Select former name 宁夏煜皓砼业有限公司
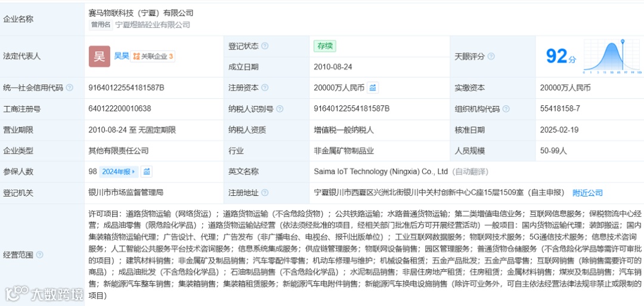 coord(153,24)
